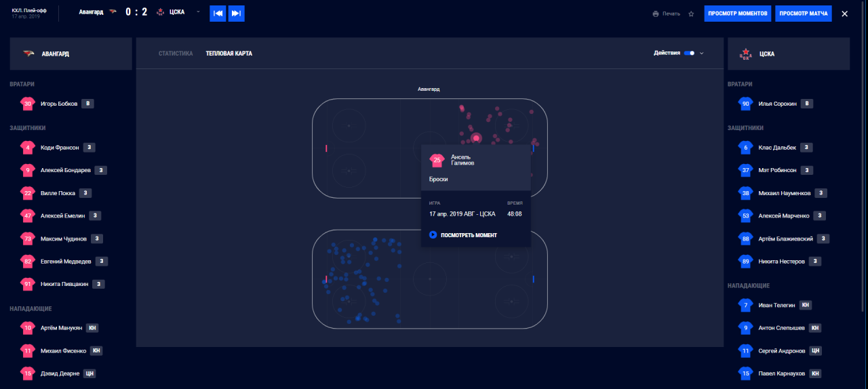
Task: Click the ВРАТАРИ heading in Авангард list
Action: [x=22, y=85]
